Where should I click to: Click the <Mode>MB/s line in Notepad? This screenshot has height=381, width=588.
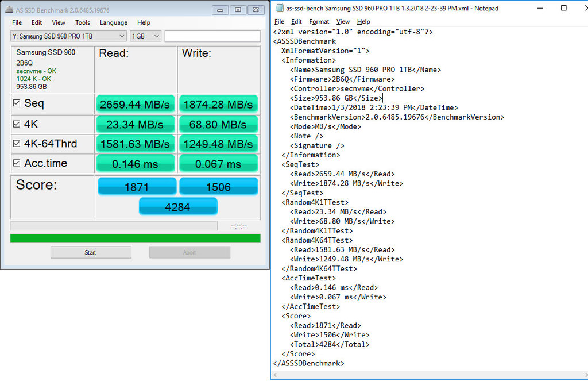[325, 126]
